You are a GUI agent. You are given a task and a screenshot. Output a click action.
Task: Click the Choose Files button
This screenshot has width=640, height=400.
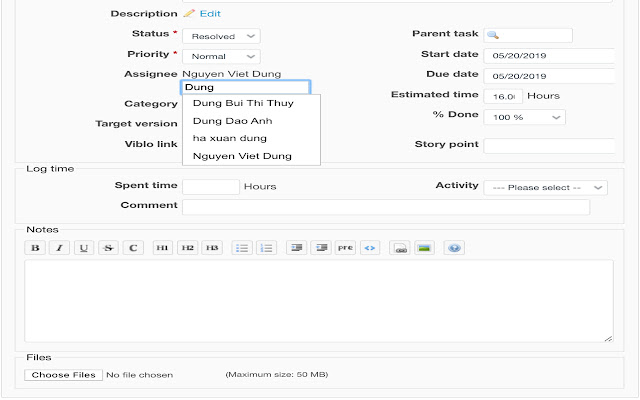pos(63,375)
